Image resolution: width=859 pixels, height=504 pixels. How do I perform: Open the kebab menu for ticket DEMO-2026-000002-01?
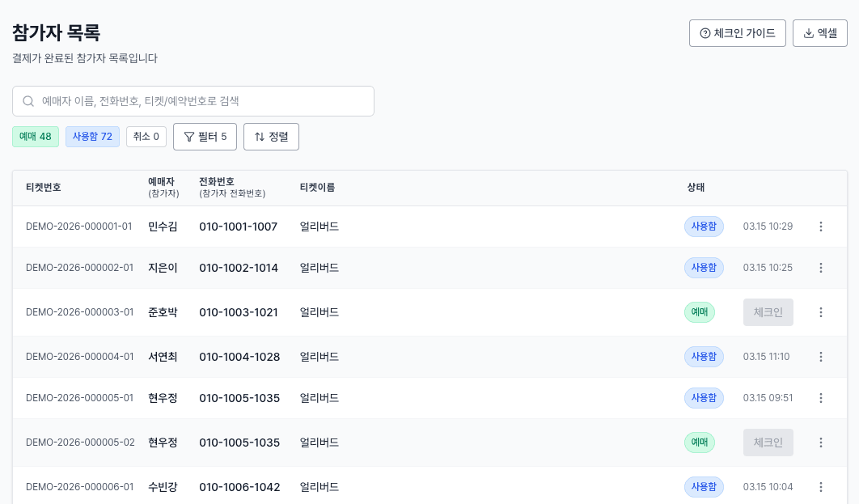tap(821, 268)
